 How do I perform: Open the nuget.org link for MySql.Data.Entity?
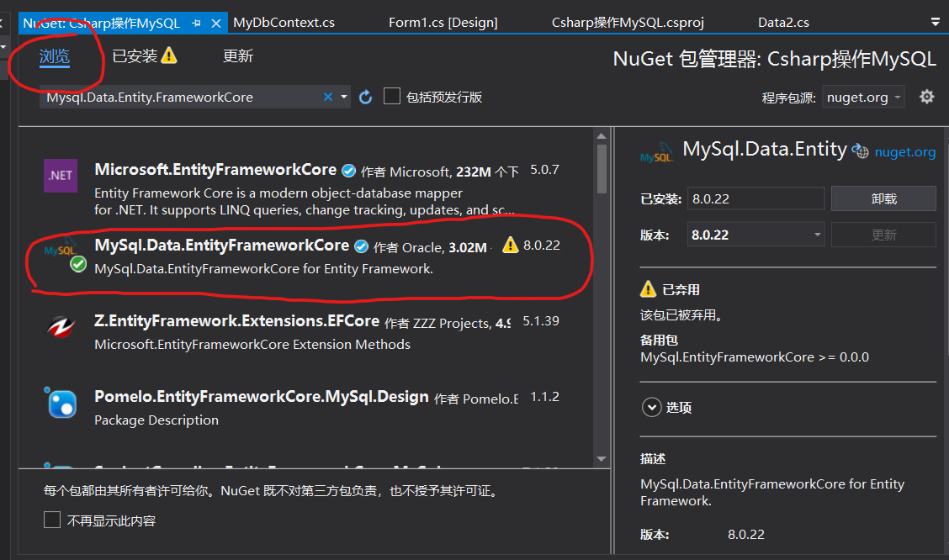coord(904,151)
